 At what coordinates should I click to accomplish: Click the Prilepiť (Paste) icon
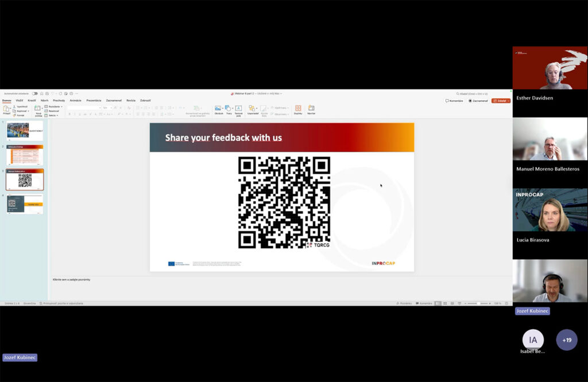[x=7, y=108]
